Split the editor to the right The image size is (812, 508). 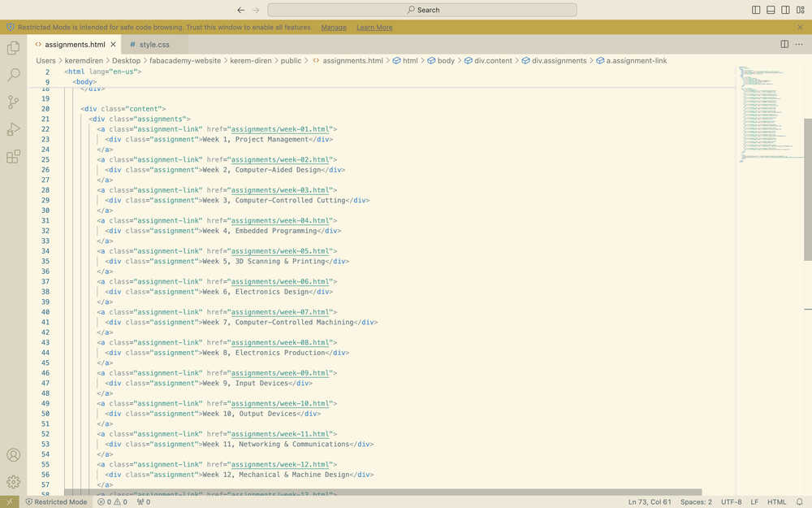784,45
